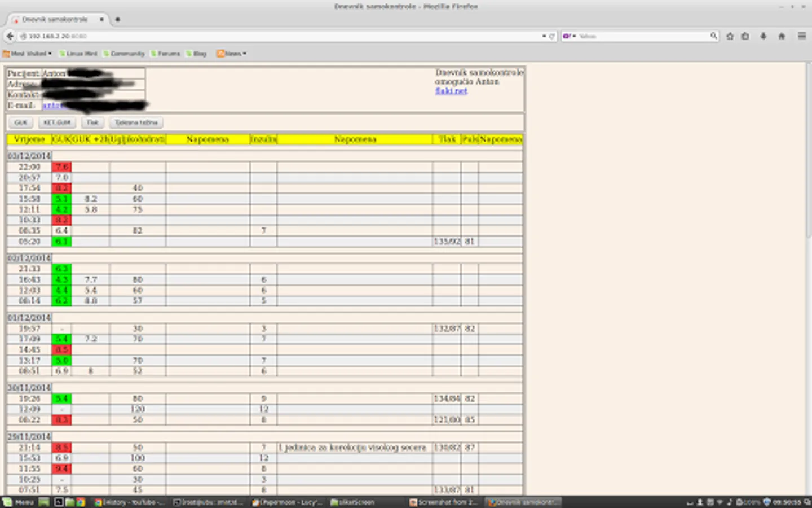Screen dimensions: 812x508
Task: Switch to the Screenshot from taskbar window
Action: (x=444, y=502)
